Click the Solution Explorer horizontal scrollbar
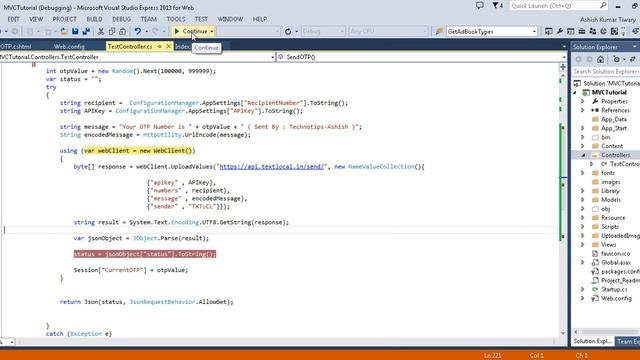Viewport: 640px width, 360px height. [x=606, y=331]
